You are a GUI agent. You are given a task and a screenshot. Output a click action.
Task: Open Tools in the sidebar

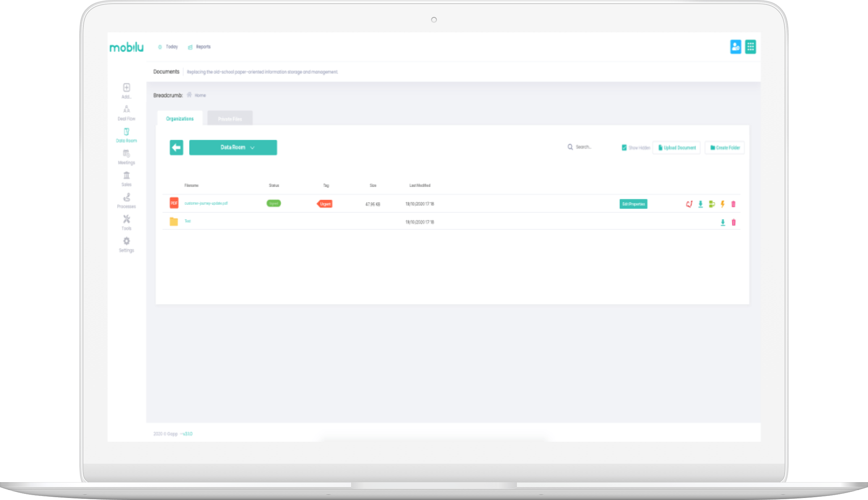point(127,222)
